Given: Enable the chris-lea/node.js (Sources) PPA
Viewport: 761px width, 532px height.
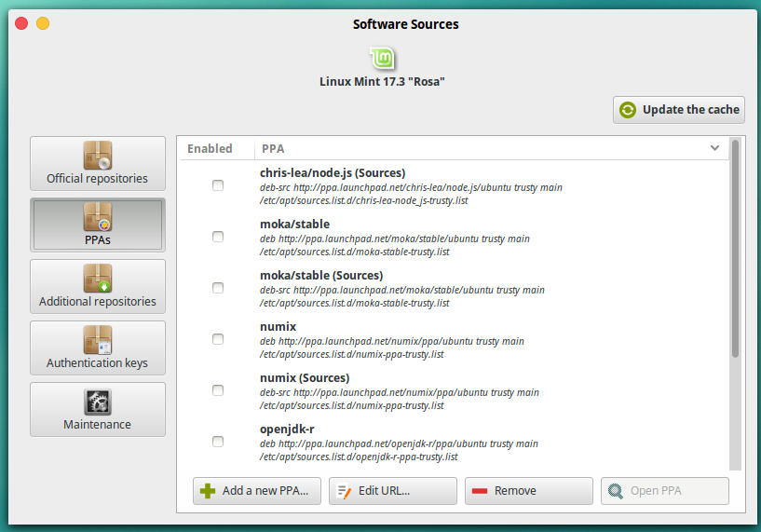Looking at the screenshot, I should 218,185.
